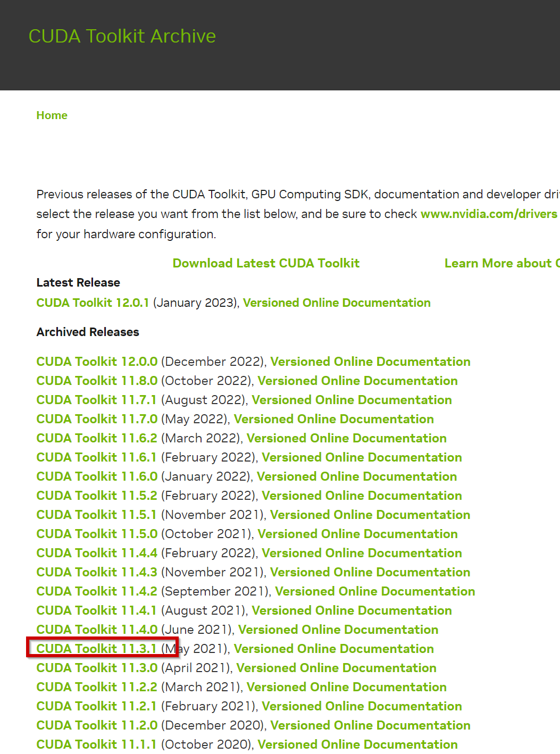View Versioned Online Documentation for 11.6.0
This screenshot has height=754, width=560.
357,476
